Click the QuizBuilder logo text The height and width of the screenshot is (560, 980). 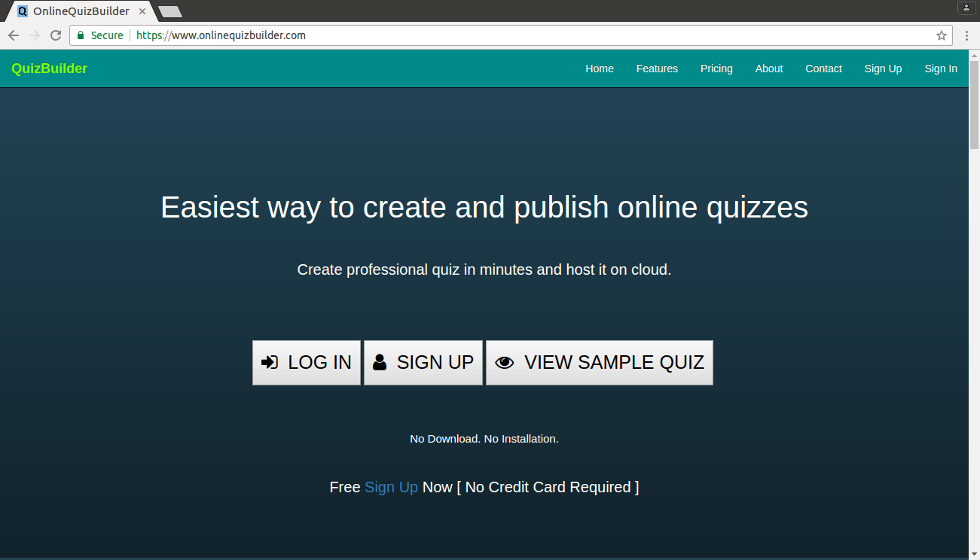point(50,68)
